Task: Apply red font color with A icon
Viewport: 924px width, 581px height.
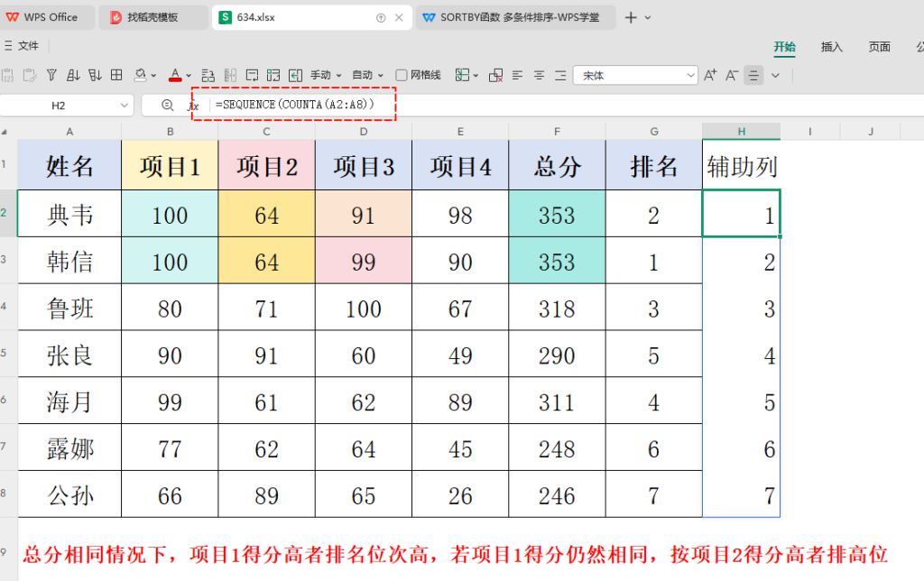Action: (x=175, y=75)
